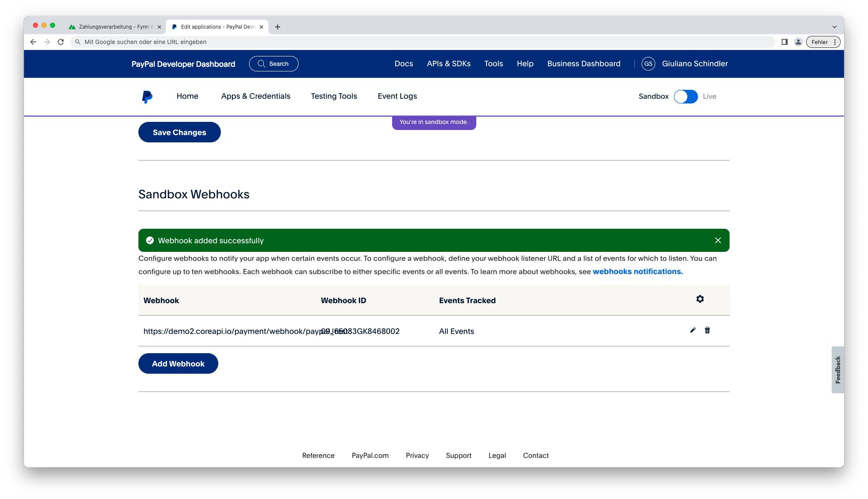Open the Privacy footer link
This screenshot has height=499, width=868.
click(x=417, y=455)
